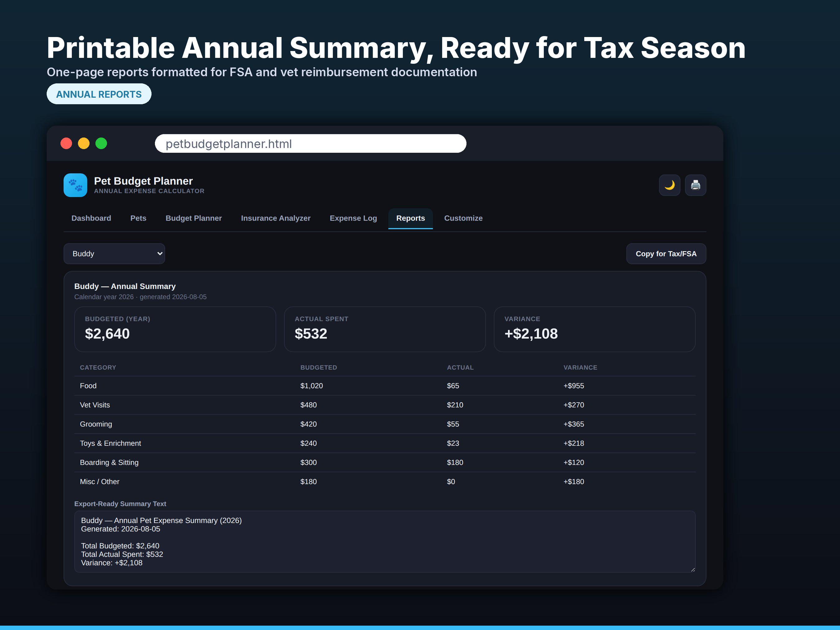Click the yellow minimize window dot
840x630 pixels.
84,143
